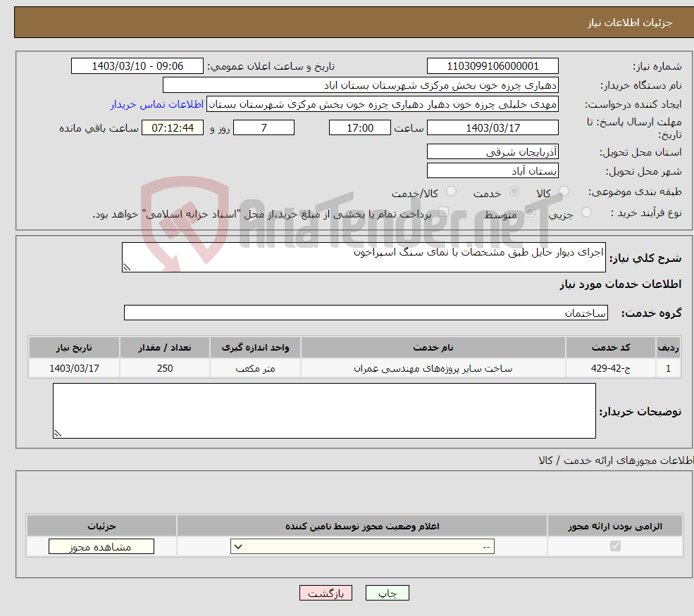Click the response deadline date field 1403/03/17
The height and width of the screenshot is (616, 694).
click(x=492, y=128)
